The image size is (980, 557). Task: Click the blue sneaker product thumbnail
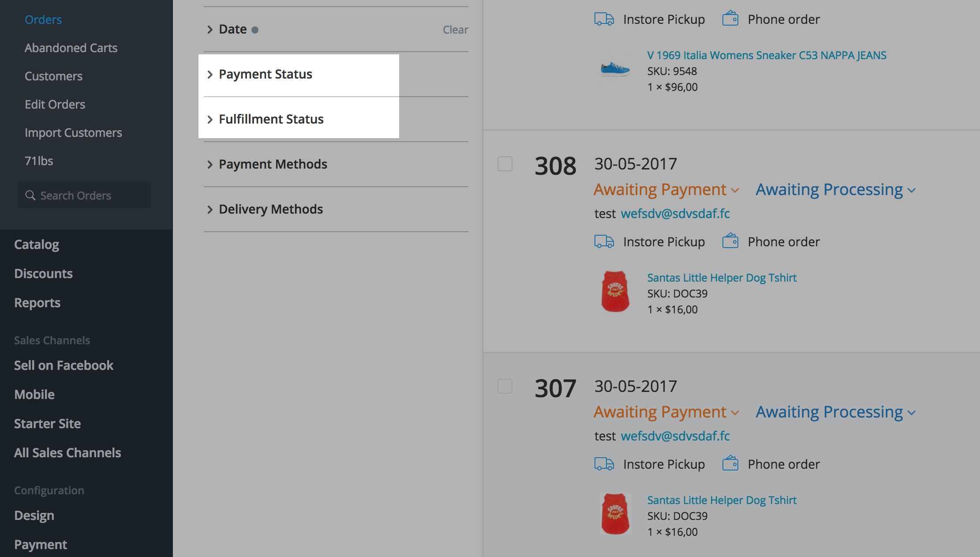click(615, 69)
